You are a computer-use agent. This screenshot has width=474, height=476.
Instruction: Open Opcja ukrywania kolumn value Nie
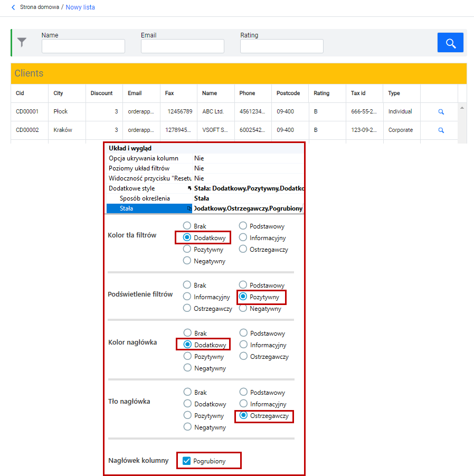click(248, 158)
